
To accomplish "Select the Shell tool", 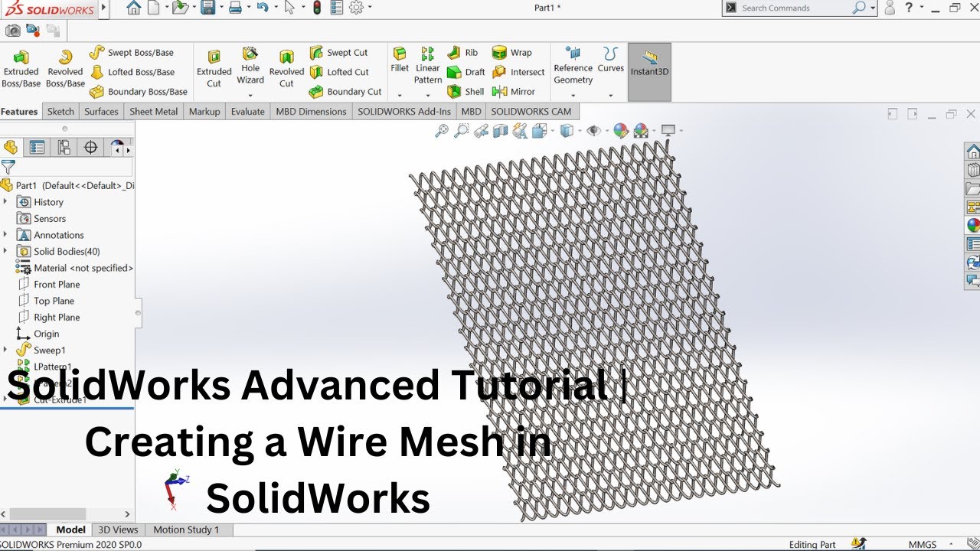I will (465, 92).
